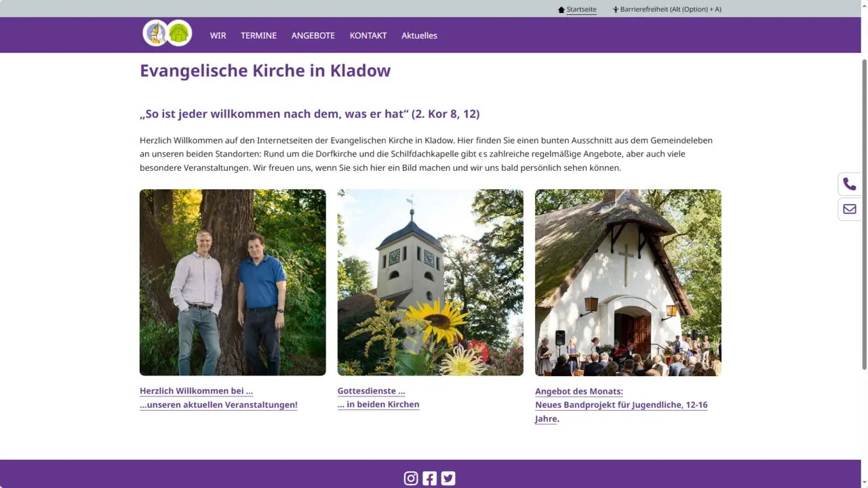Open 'Gottesdienste ...' link
Image resolution: width=868 pixels, height=488 pixels.
point(371,391)
